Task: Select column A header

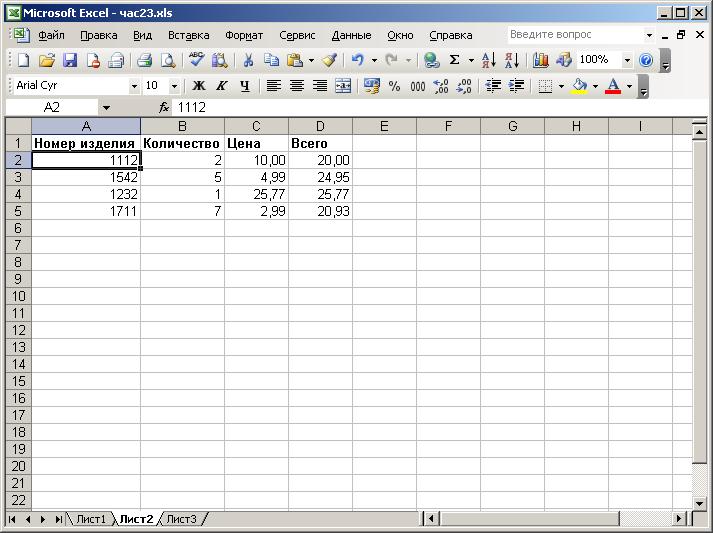Action: point(86,126)
